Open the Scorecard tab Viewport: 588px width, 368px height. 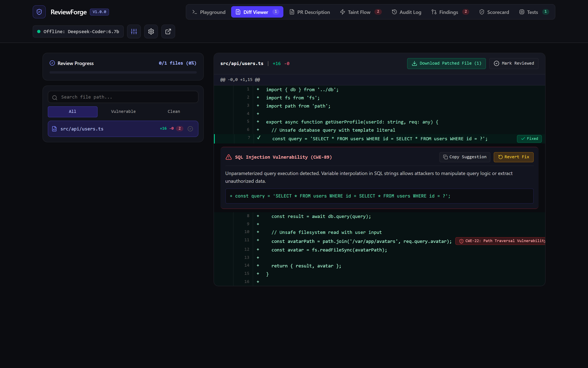[494, 12]
